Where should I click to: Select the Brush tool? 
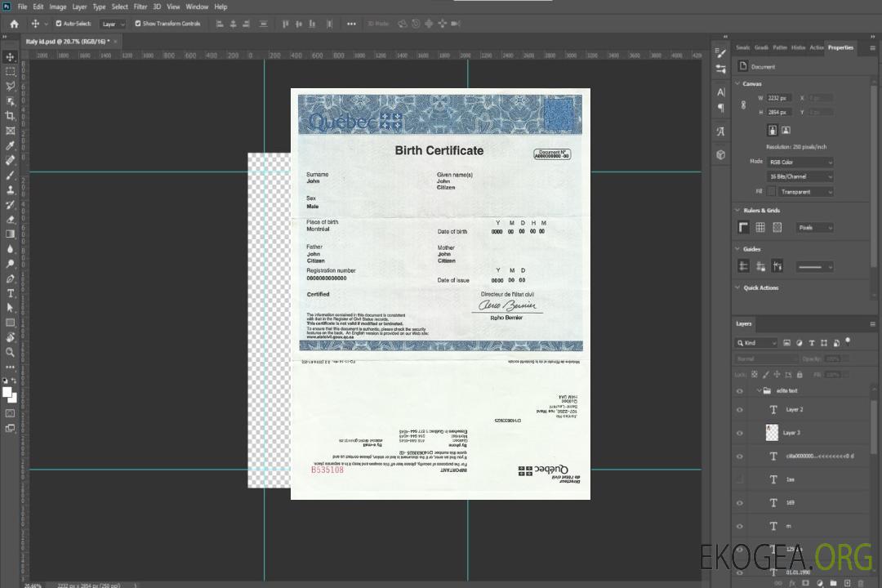click(10, 175)
